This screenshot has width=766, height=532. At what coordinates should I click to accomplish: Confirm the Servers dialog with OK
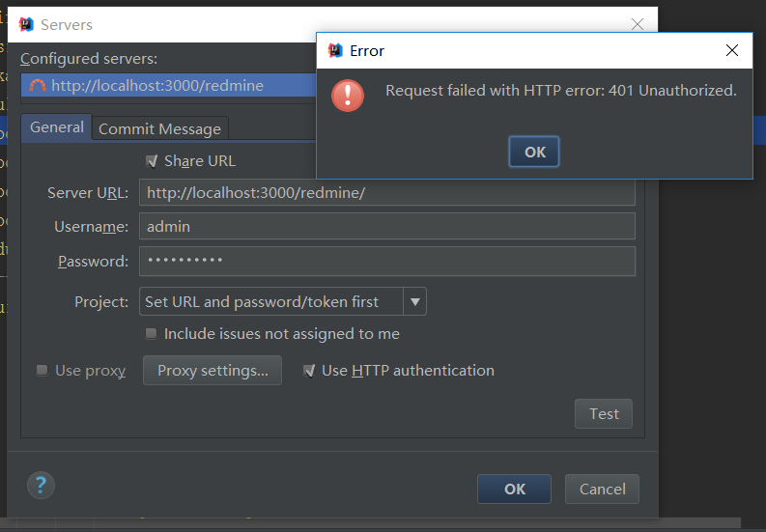[x=515, y=489]
